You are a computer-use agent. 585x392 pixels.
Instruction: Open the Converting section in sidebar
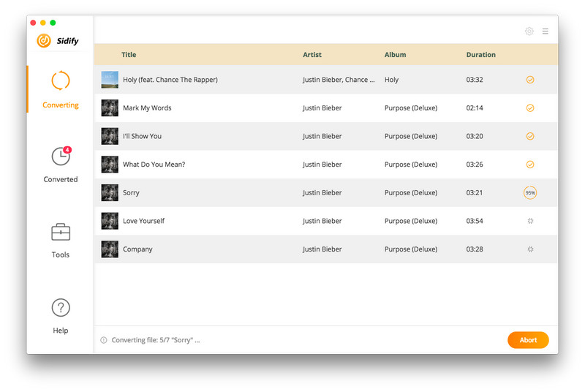61,89
